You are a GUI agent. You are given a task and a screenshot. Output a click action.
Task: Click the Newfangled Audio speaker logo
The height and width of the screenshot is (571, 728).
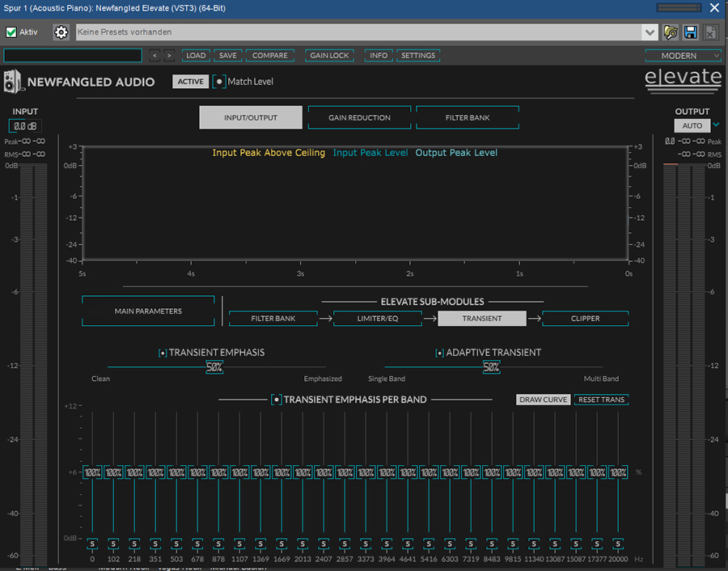click(x=12, y=82)
